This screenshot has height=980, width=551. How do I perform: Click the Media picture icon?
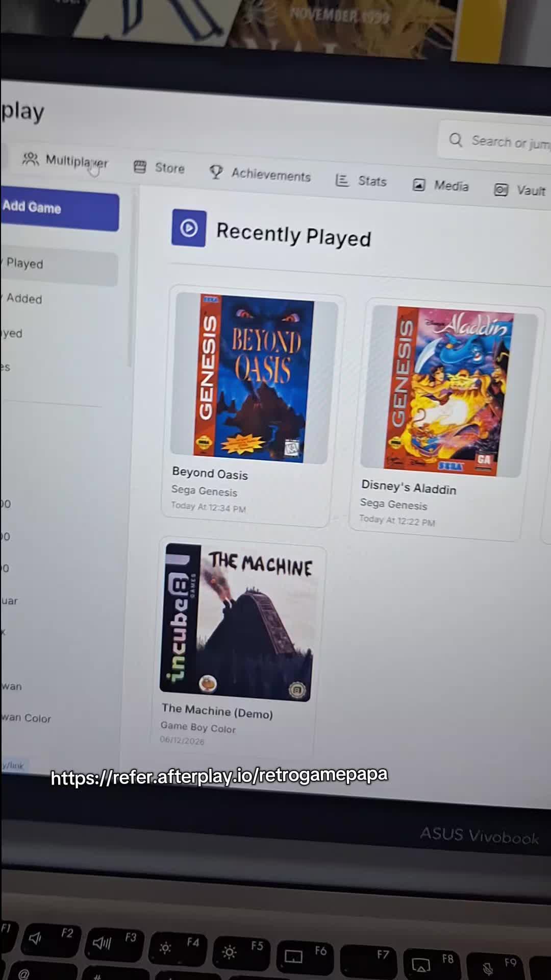418,185
